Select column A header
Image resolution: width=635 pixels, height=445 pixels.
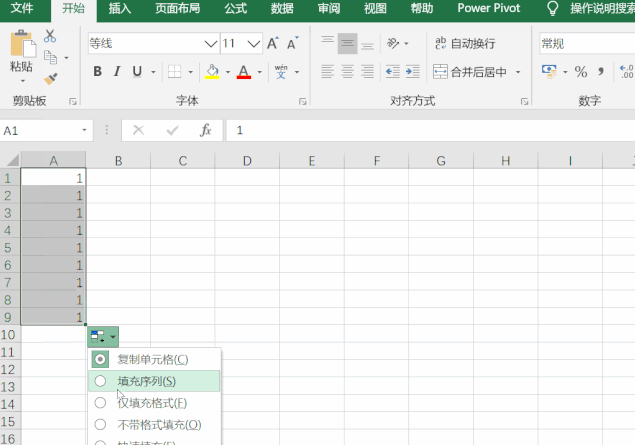pyautogui.click(x=53, y=160)
